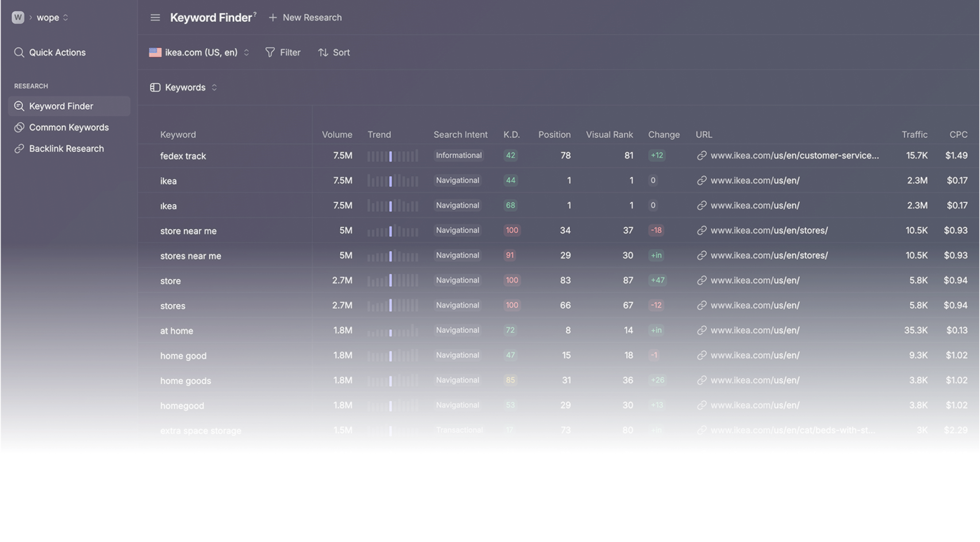Click the trend sparkline for home goods
Image resolution: width=980 pixels, height=542 pixels.
392,380
